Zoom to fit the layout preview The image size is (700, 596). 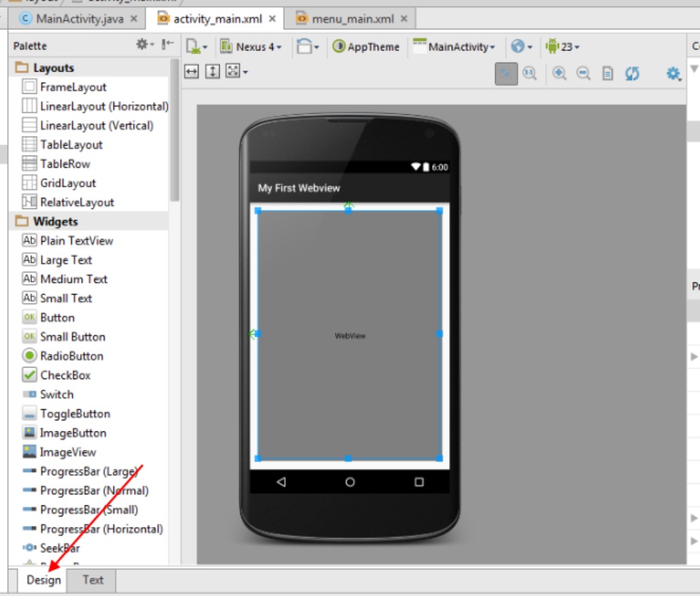coord(506,73)
